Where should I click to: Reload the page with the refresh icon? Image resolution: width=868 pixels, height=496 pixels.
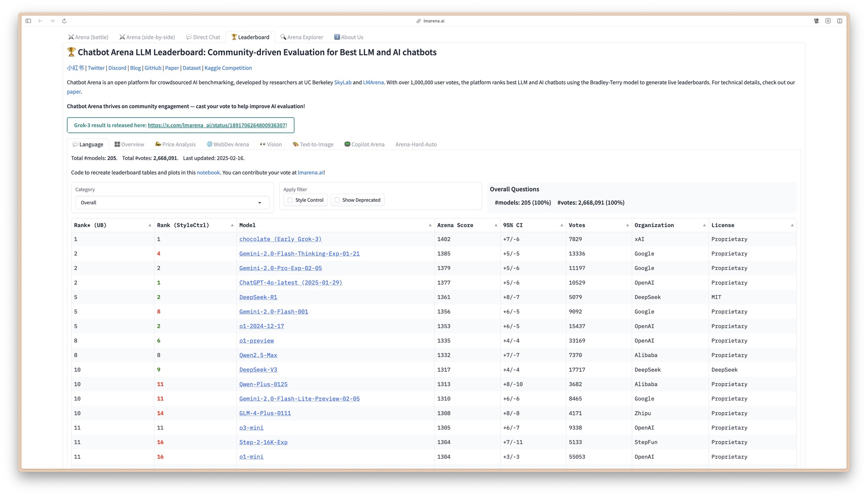coord(64,21)
